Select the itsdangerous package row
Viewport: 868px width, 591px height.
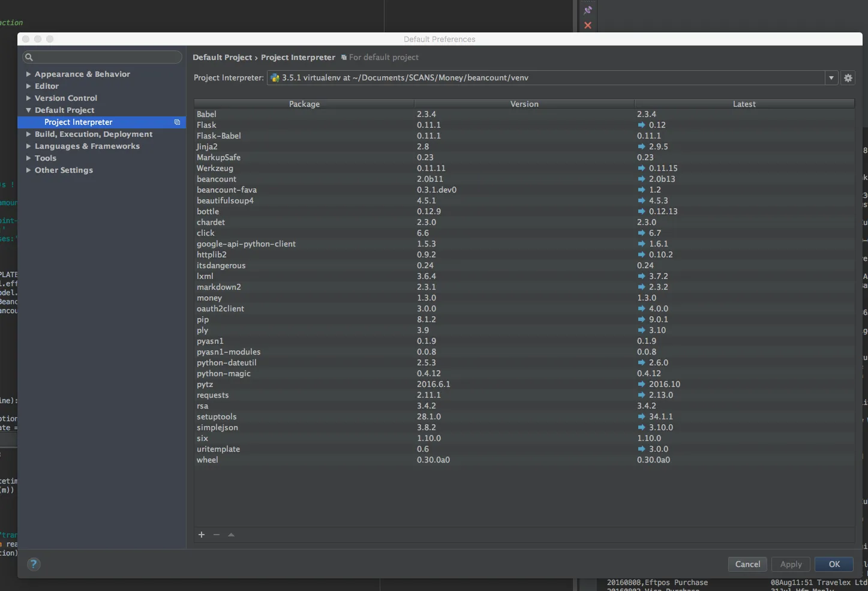(x=524, y=265)
